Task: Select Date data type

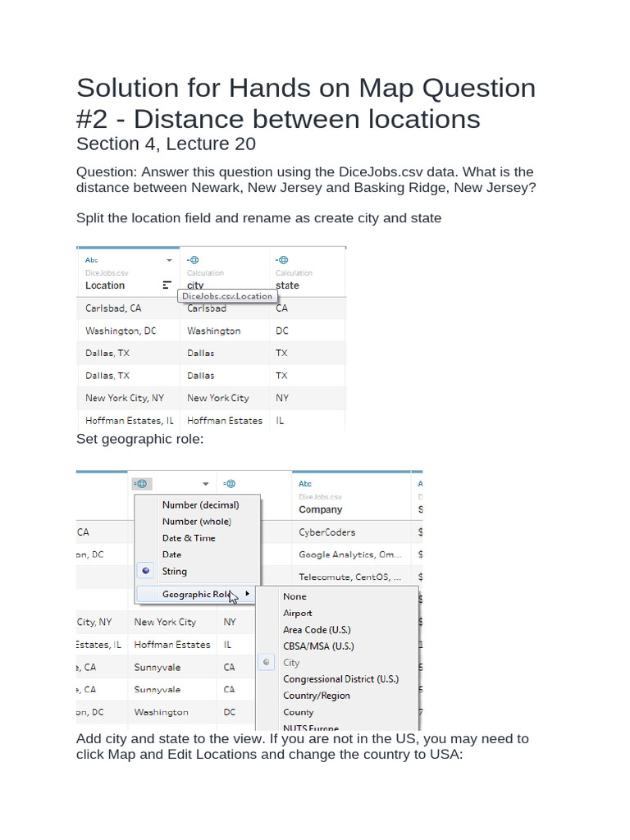Action: click(x=171, y=555)
